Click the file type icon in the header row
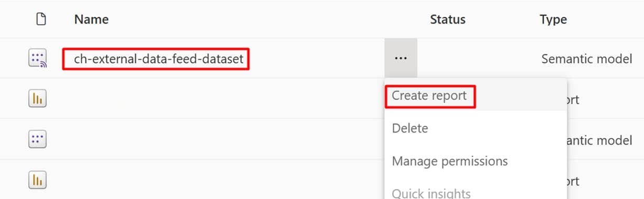Image resolution: width=644 pixels, height=199 pixels. (x=40, y=19)
